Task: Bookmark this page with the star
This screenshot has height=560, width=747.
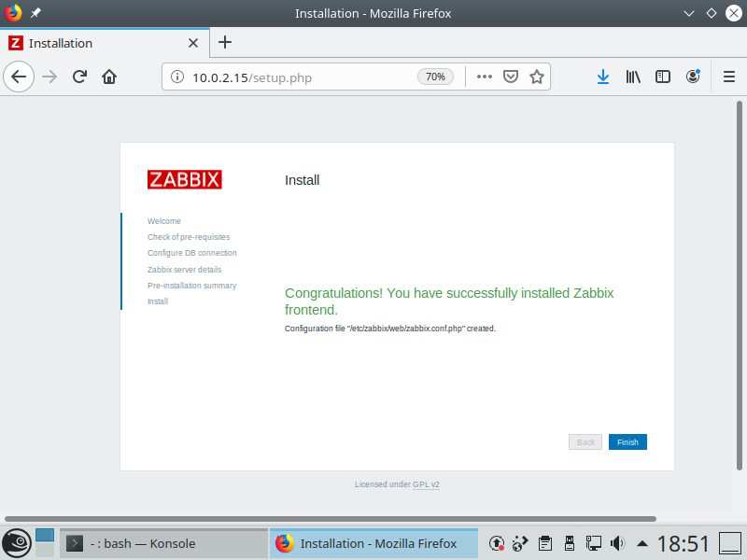Action: pos(537,77)
